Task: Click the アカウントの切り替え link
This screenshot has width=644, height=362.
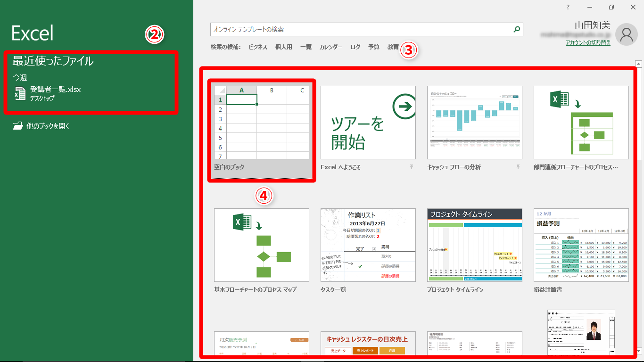Action: 588,43
